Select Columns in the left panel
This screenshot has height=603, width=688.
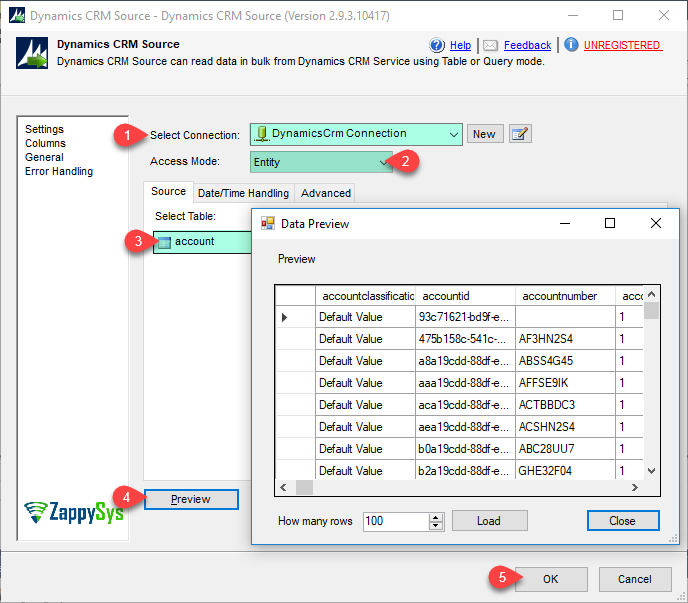[x=45, y=143]
